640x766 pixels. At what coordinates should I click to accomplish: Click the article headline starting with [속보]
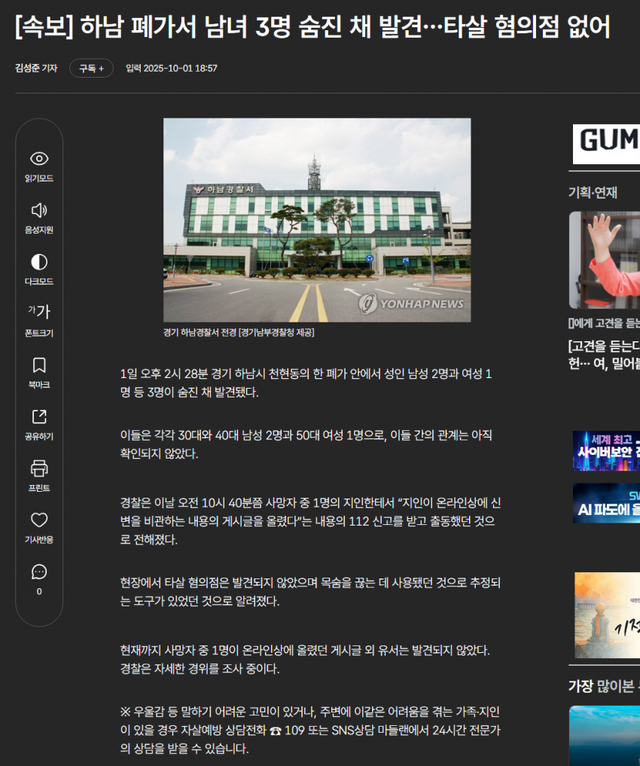312,26
